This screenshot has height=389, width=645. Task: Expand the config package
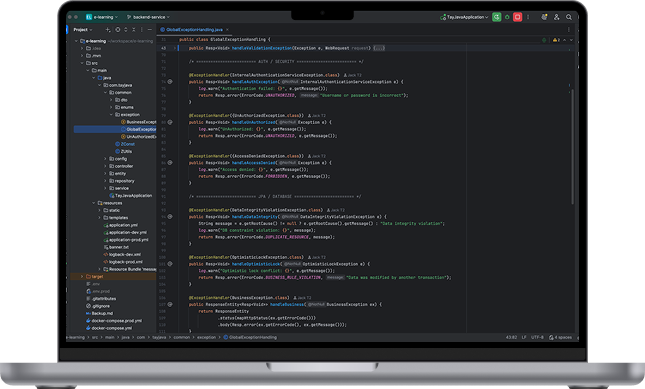(x=105, y=159)
